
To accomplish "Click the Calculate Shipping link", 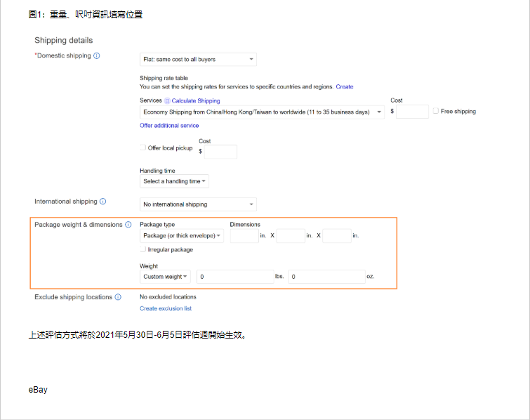I will click(196, 101).
